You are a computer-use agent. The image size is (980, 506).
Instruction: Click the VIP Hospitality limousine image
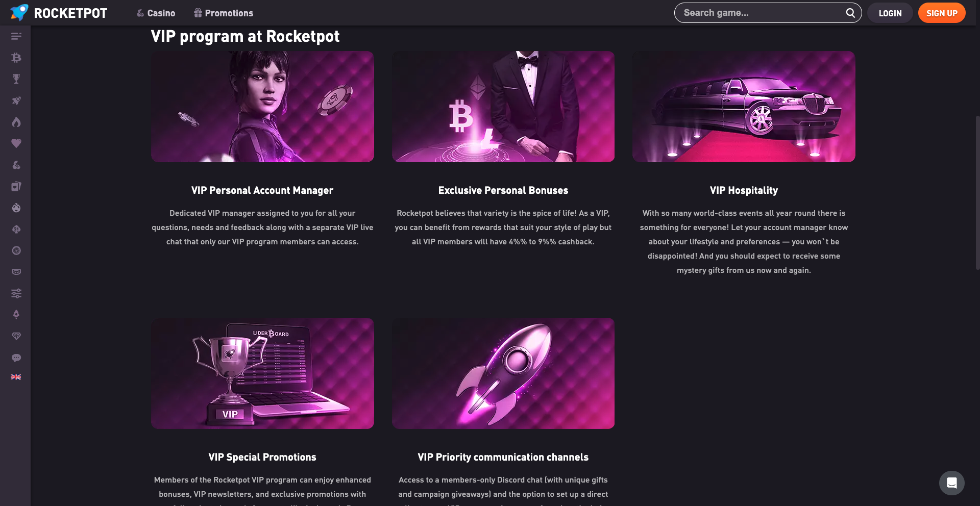(744, 107)
